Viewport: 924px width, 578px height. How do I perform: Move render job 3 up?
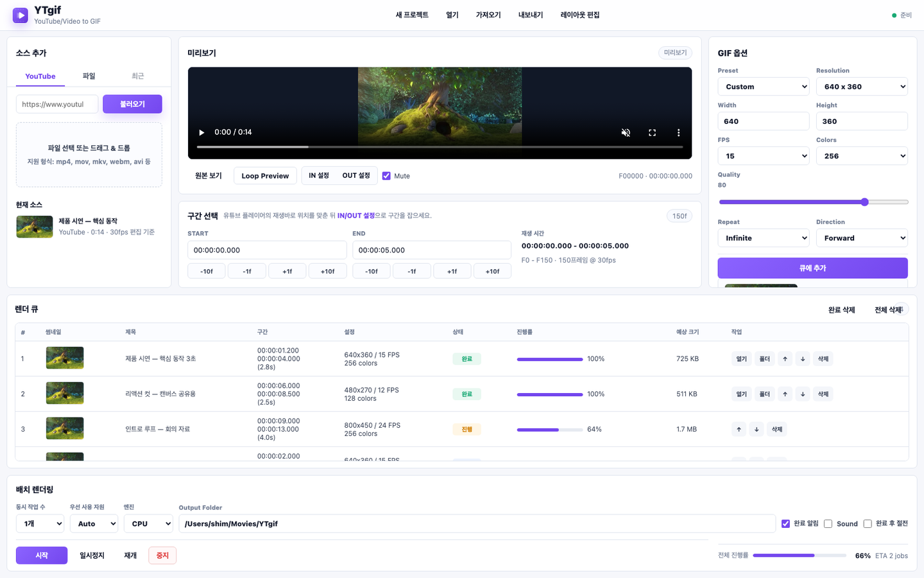tap(739, 429)
